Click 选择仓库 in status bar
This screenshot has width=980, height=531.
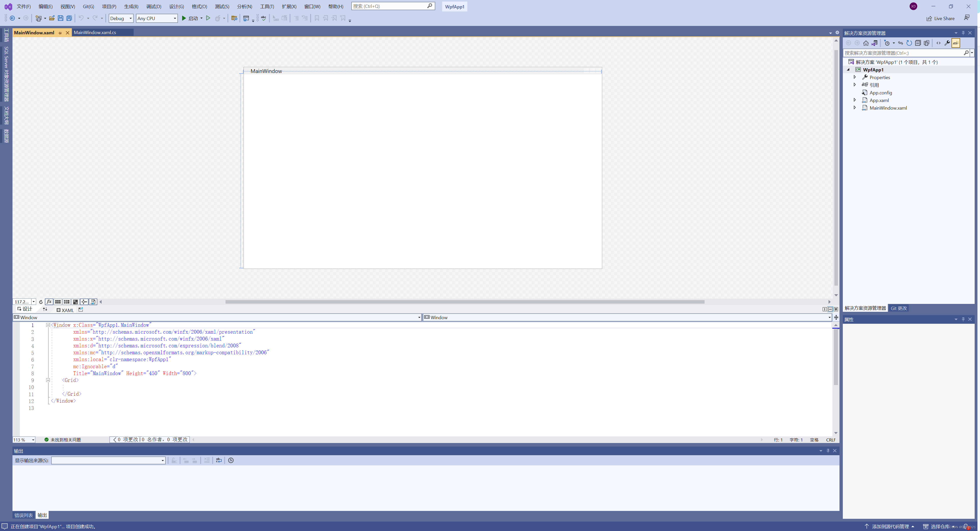point(940,526)
